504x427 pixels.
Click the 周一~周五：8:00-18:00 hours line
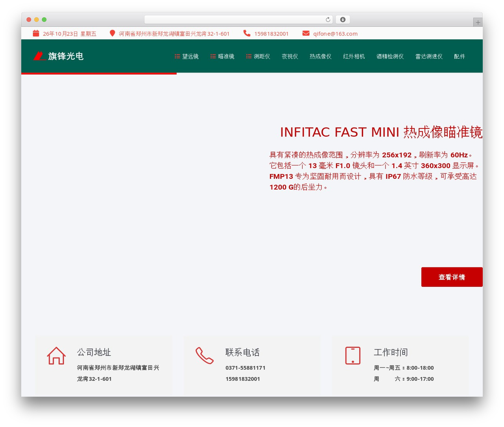tap(404, 368)
